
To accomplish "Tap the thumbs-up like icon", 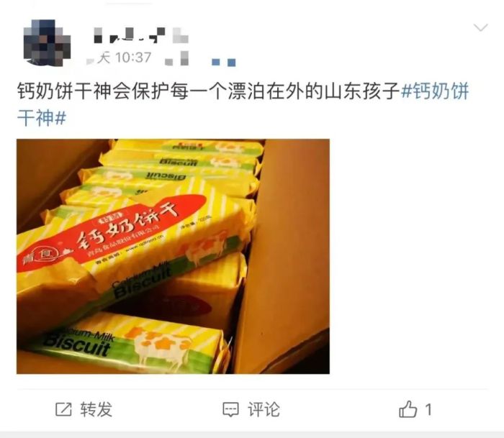I will (408, 409).
